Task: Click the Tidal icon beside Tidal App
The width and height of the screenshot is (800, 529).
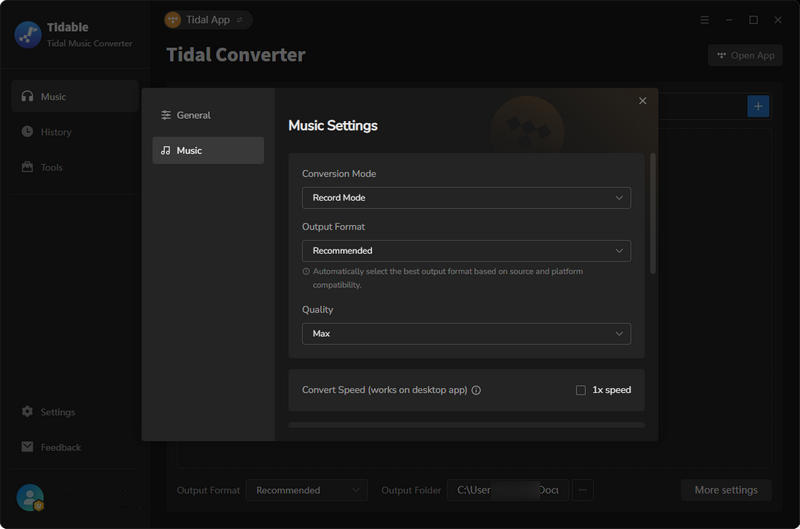Action: click(173, 20)
